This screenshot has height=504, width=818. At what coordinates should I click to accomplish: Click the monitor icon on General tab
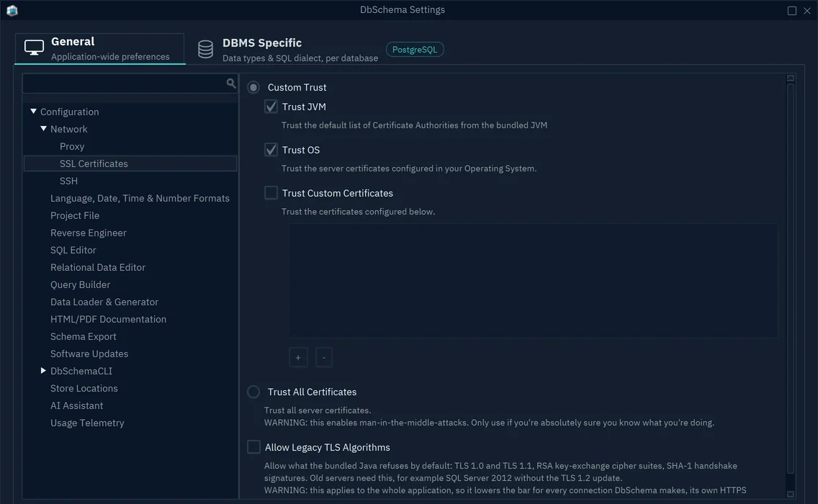(34, 48)
